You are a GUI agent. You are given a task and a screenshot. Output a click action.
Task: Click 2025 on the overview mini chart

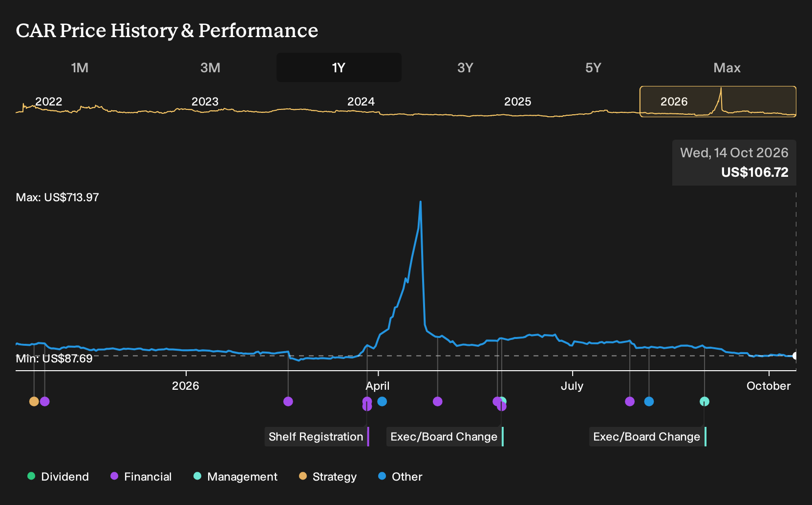(x=517, y=102)
